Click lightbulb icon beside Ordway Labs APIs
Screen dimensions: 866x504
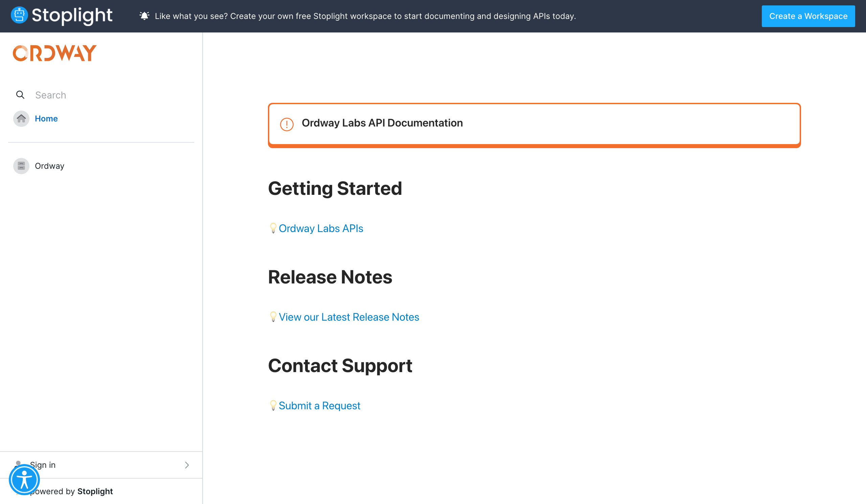273,228
